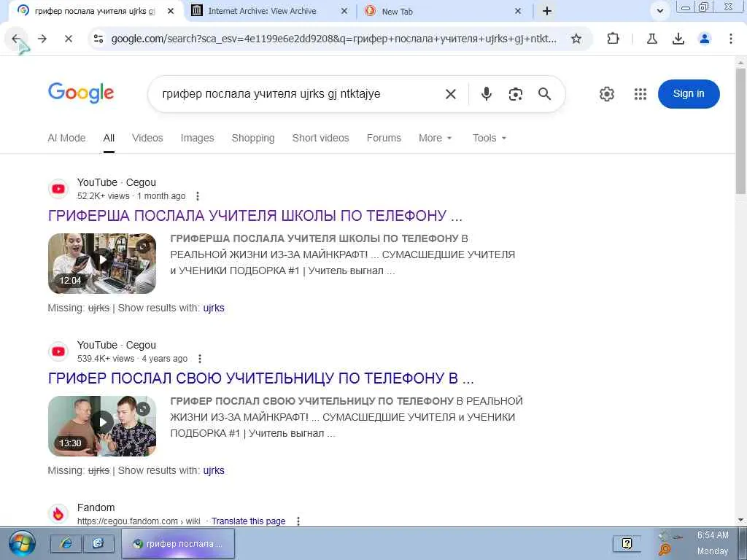Start voice search with microphone icon
The image size is (747, 560).
486,94
